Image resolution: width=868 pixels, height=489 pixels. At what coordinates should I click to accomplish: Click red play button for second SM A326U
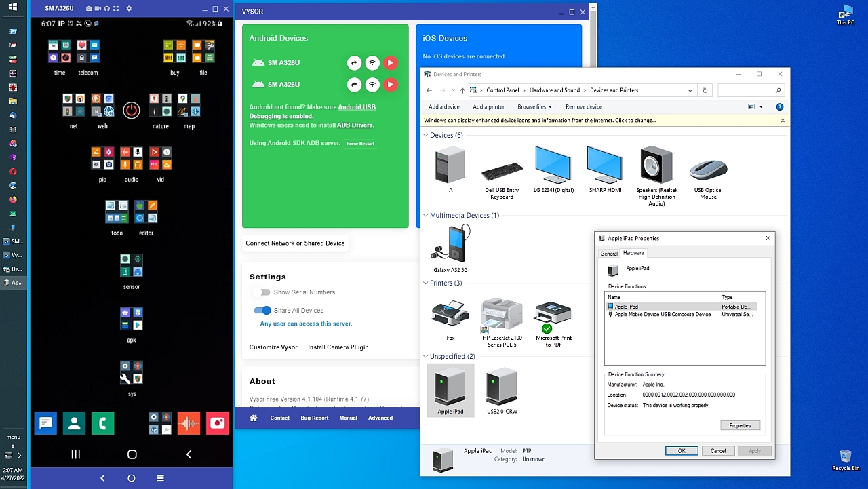pos(390,85)
